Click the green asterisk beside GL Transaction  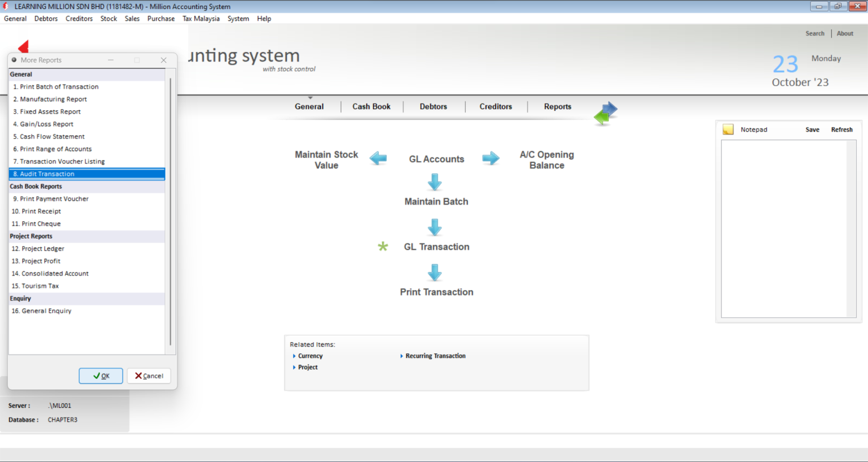tap(383, 247)
